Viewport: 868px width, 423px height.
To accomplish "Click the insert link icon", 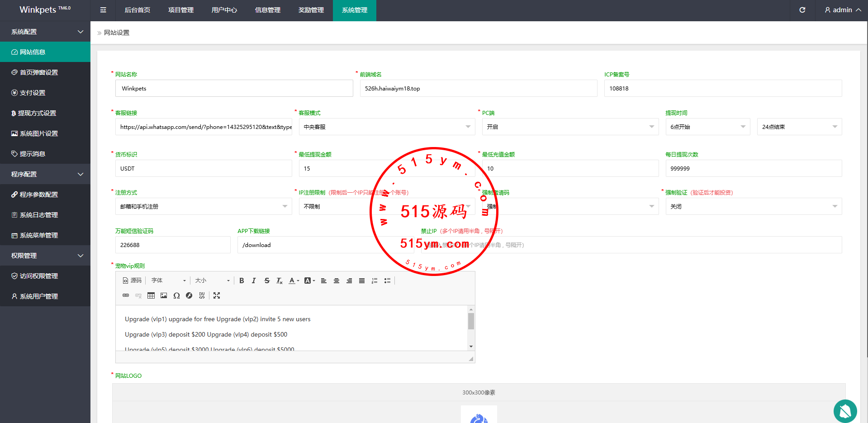I will tap(126, 295).
